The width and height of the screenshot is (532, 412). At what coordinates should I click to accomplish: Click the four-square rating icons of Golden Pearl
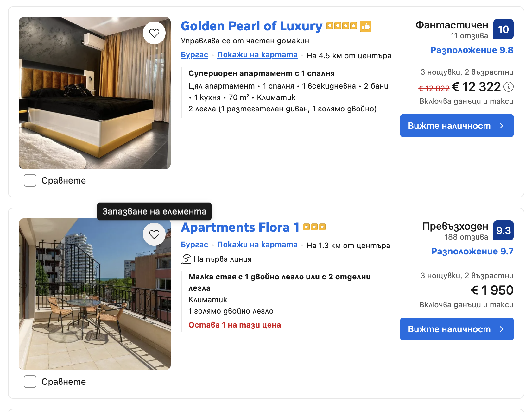pyautogui.click(x=342, y=26)
